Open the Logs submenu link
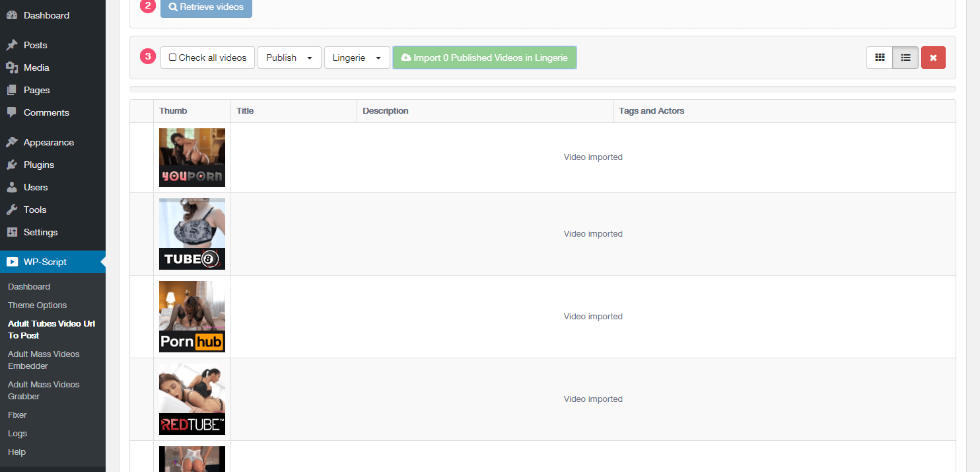The image size is (980, 472). click(x=18, y=433)
